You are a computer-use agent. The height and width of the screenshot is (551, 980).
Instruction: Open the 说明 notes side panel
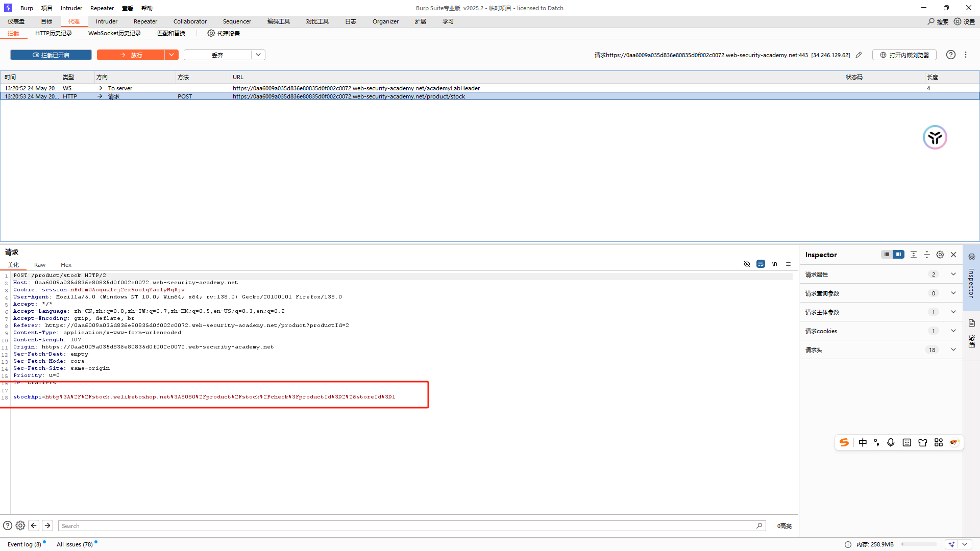(971, 333)
